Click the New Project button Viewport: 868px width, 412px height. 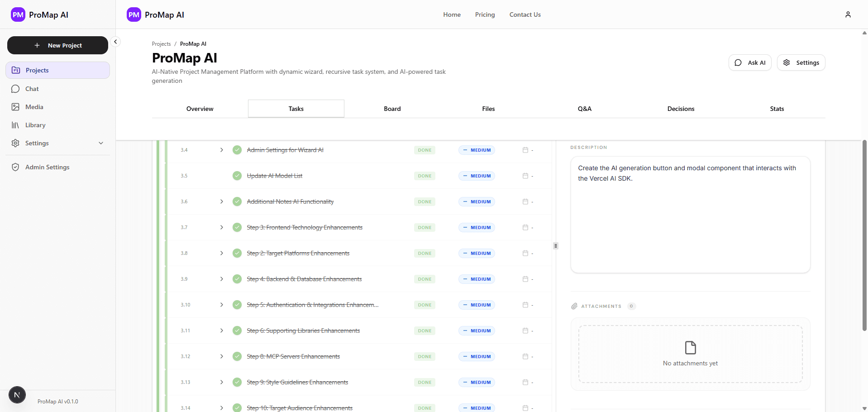(57, 45)
